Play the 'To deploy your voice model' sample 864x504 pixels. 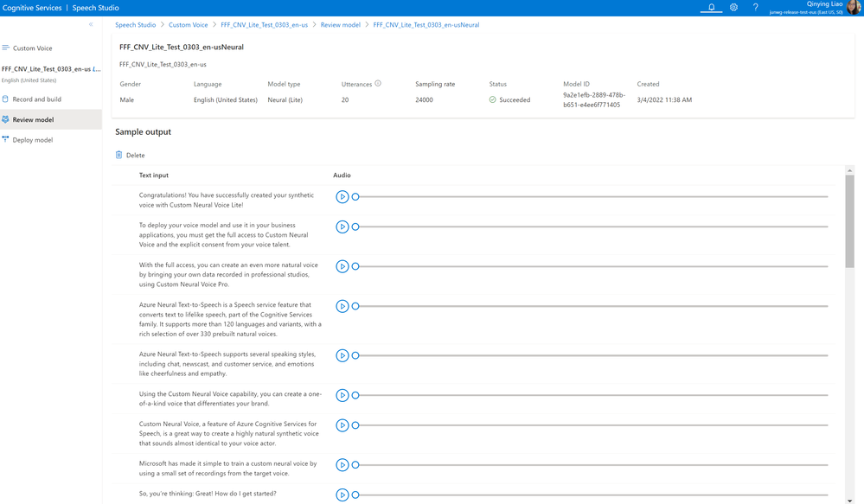(x=342, y=226)
